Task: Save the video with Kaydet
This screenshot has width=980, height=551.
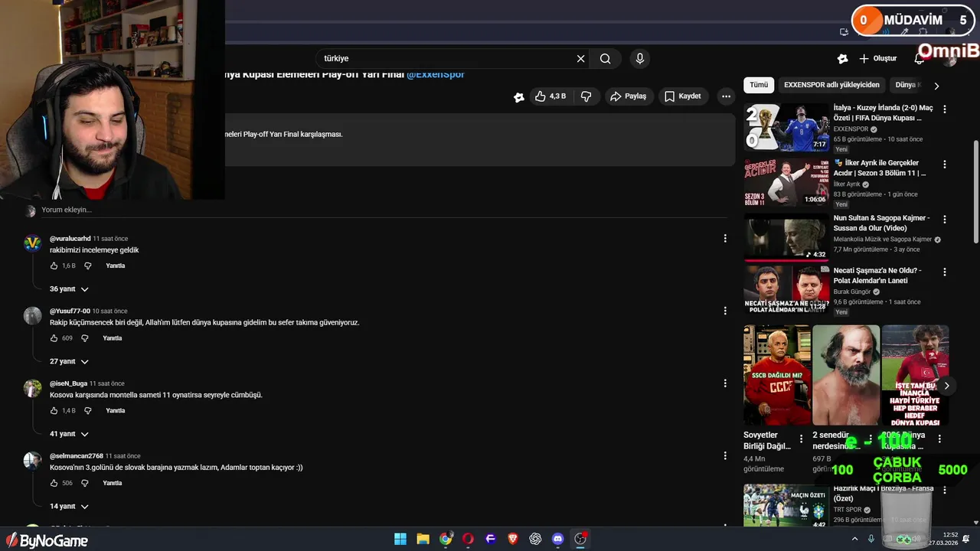Action: click(x=682, y=96)
